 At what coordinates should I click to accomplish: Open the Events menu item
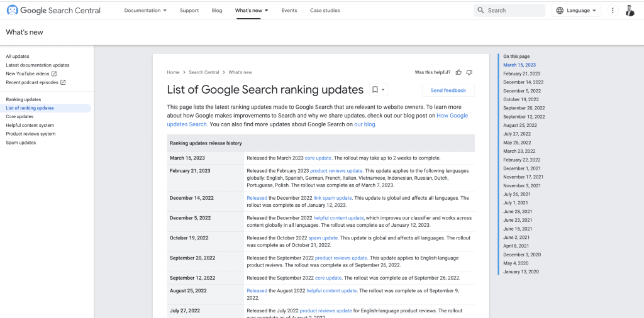(289, 10)
